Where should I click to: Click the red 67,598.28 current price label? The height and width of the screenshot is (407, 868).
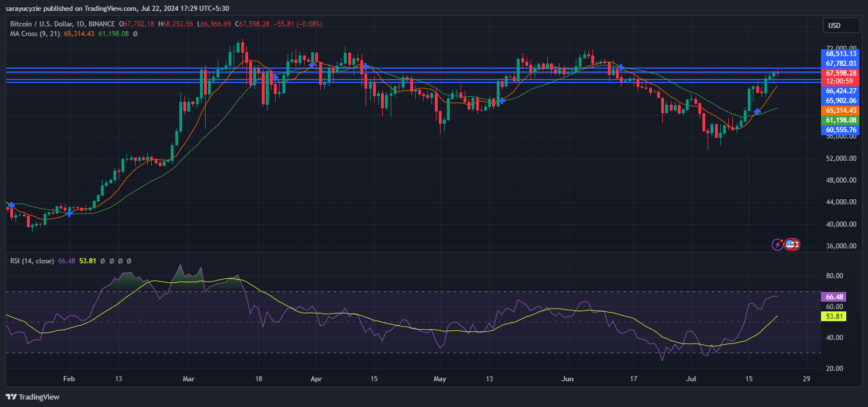(840, 73)
